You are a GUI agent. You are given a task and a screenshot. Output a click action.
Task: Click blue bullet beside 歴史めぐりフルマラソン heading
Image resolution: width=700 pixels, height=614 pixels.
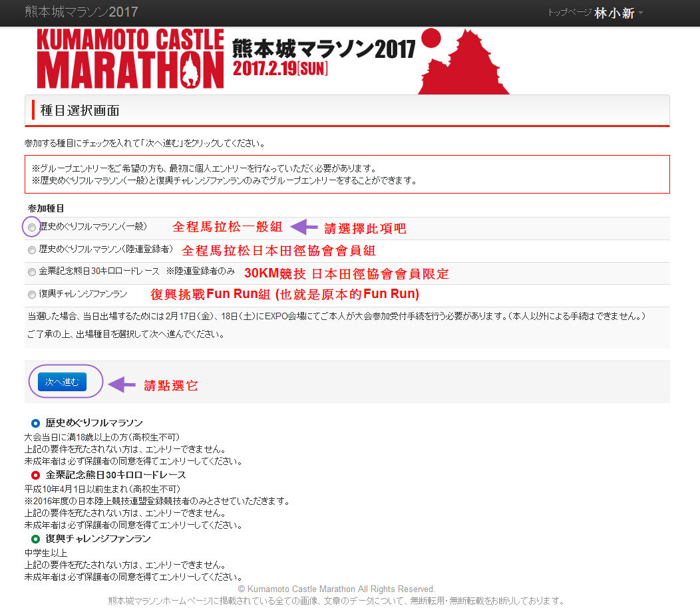pyautogui.click(x=36, y=423)
